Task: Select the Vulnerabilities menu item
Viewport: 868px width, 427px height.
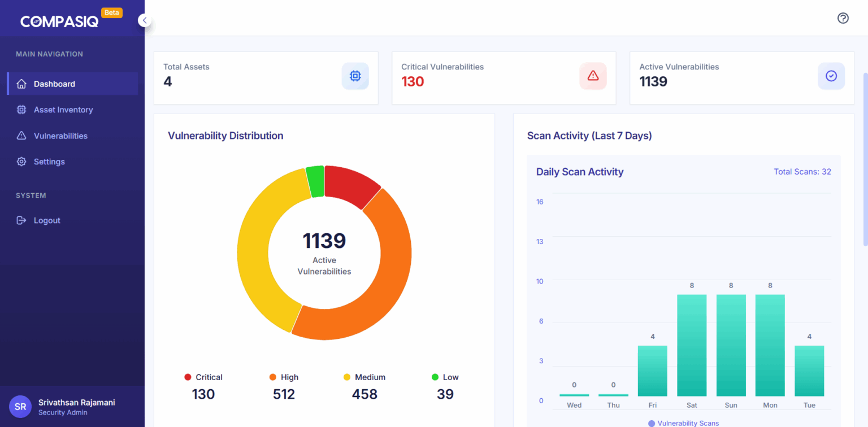Action: (60, 136)
